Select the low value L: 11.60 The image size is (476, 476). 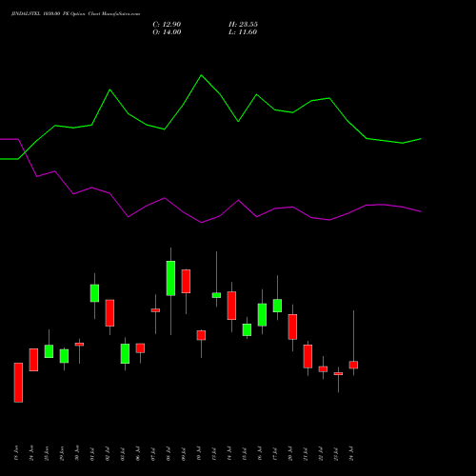[243, 32]
